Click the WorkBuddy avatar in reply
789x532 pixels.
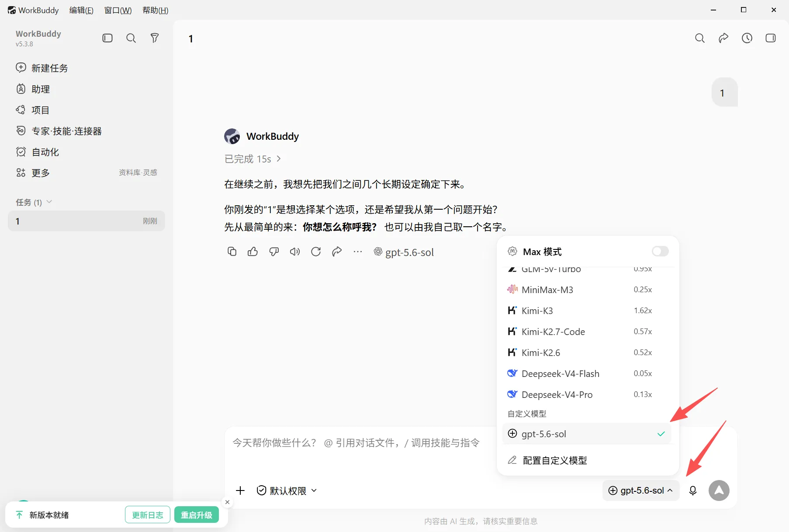[232, 136]
